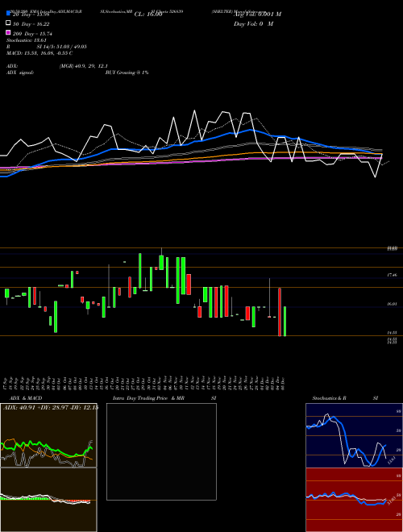Click the red RSI chart panel

click(x=354, y=500)
